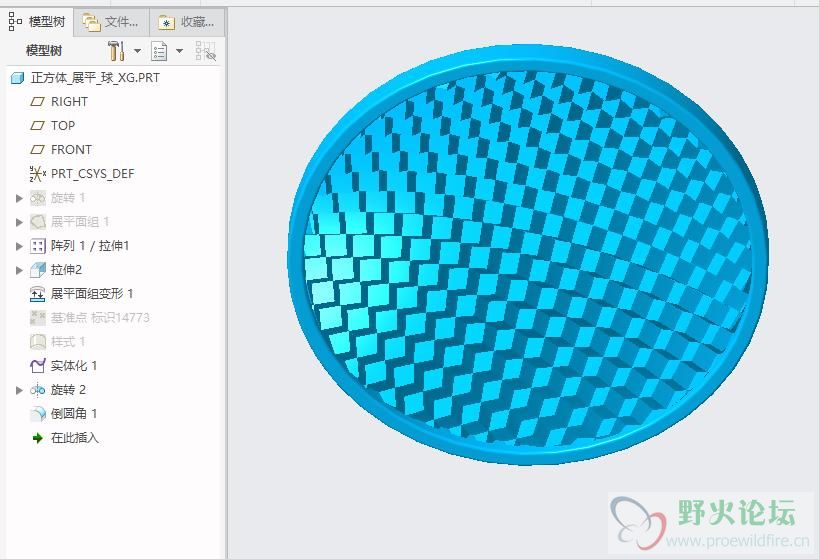819x559 pixels.
Task: Click the 旋转 1 revolve icon
Action: pos(38,198)
